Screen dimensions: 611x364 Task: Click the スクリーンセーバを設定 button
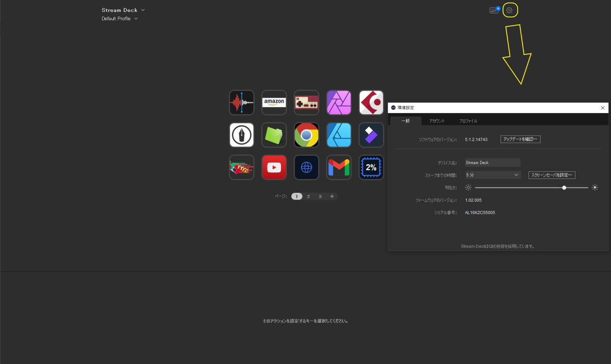point(552,175)
